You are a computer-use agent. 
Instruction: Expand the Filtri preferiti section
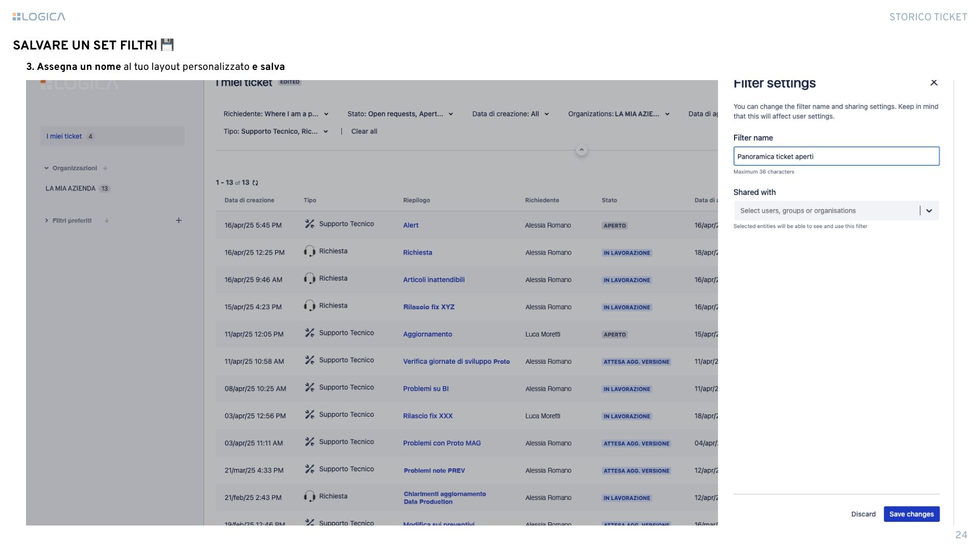[x=46, y=220]
